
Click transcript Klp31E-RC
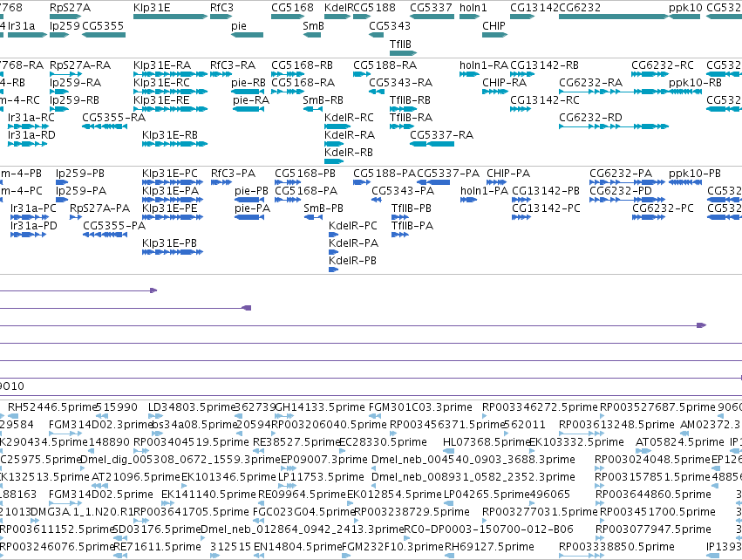click(170, 92)
